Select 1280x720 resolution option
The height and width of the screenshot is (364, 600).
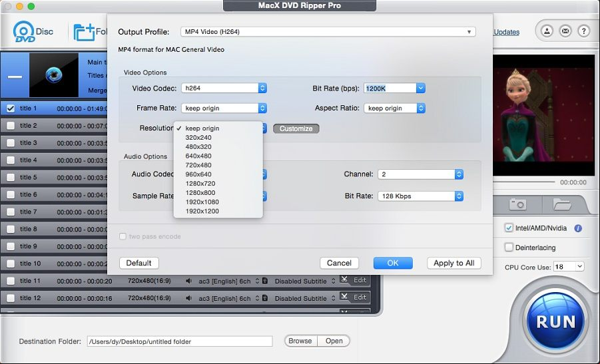(218, 184)
